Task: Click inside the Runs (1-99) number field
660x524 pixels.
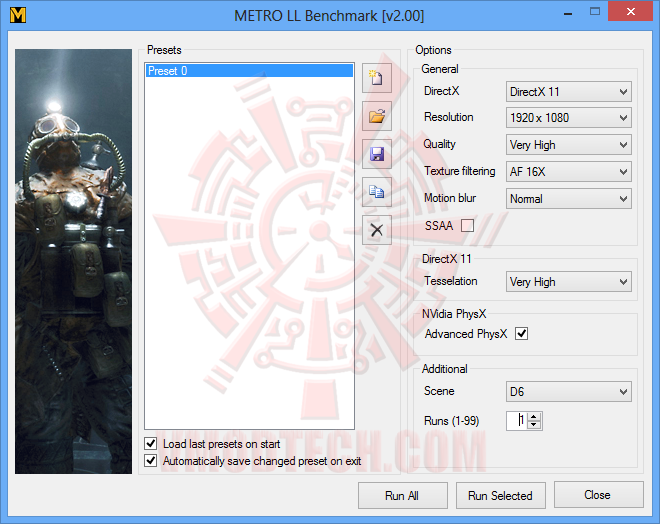Action: click(x=517, y=420)
